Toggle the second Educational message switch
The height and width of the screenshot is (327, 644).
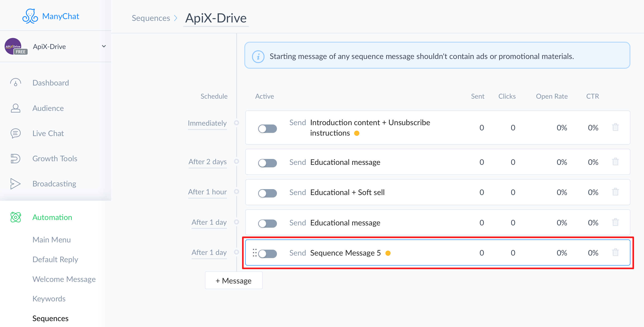[x=267, y=224]
